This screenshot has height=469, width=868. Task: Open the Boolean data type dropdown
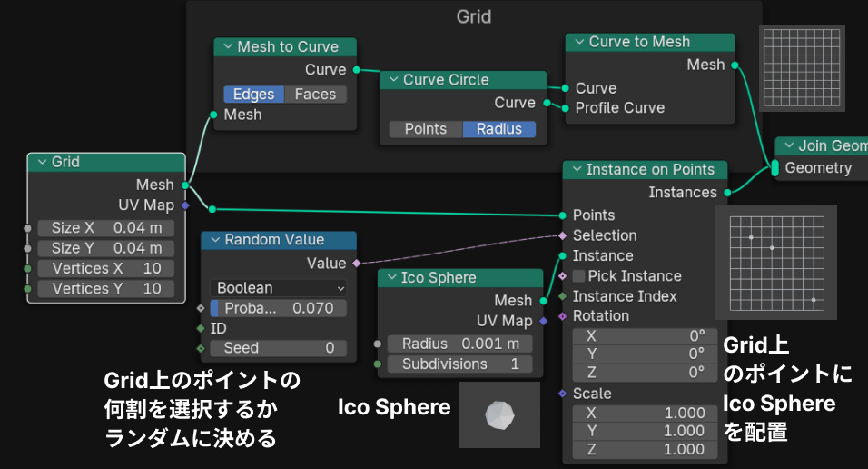(x=278, y=287)
